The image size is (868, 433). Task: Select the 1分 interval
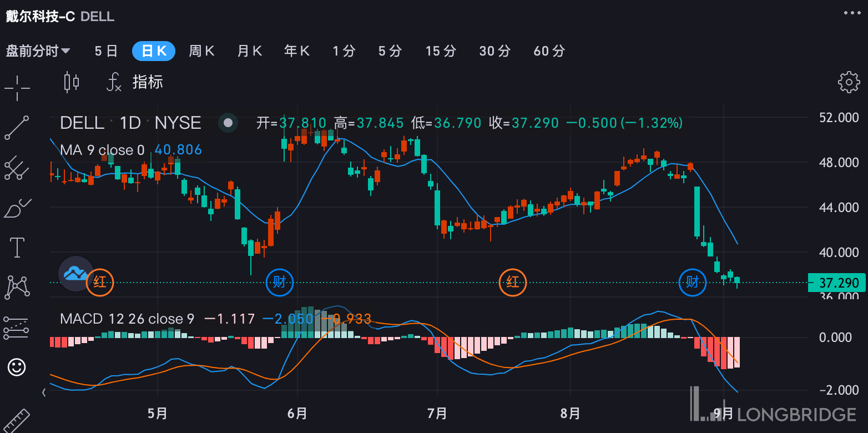click(344, 51)
